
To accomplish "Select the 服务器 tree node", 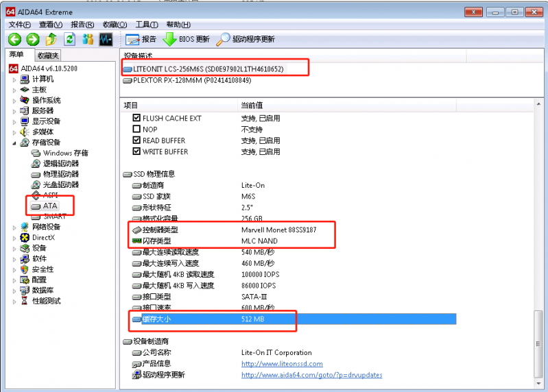I will 37,110.
